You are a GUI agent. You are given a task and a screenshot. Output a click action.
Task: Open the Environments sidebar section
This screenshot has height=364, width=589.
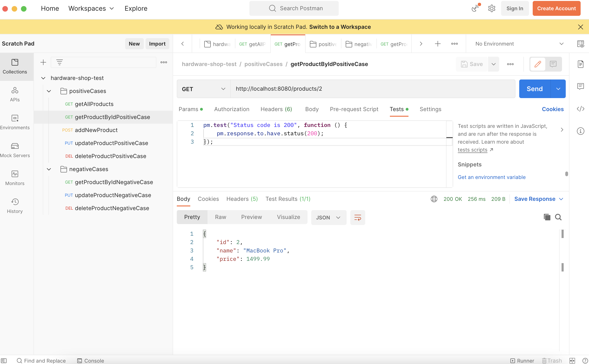click(15, 122)
